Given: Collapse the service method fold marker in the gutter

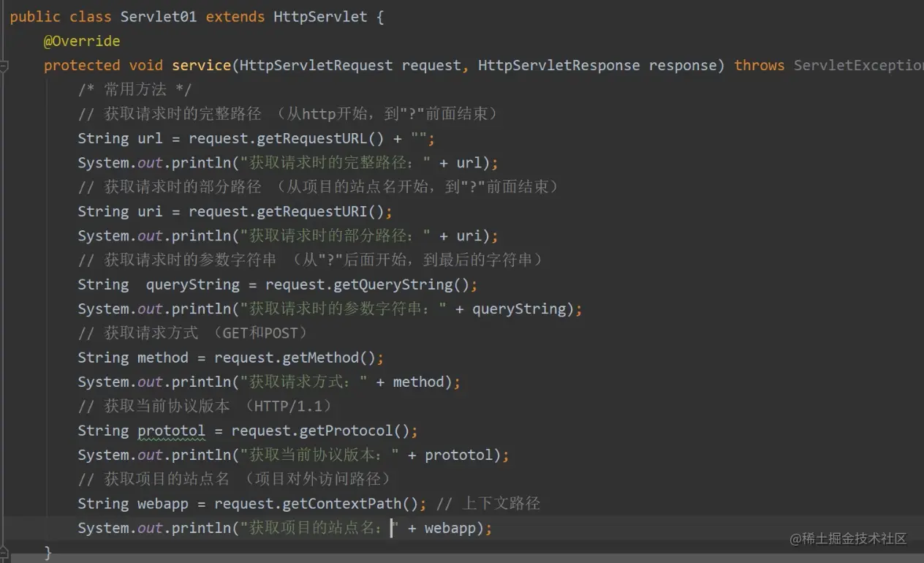Looking at the screenshot, I should [4, 66].
